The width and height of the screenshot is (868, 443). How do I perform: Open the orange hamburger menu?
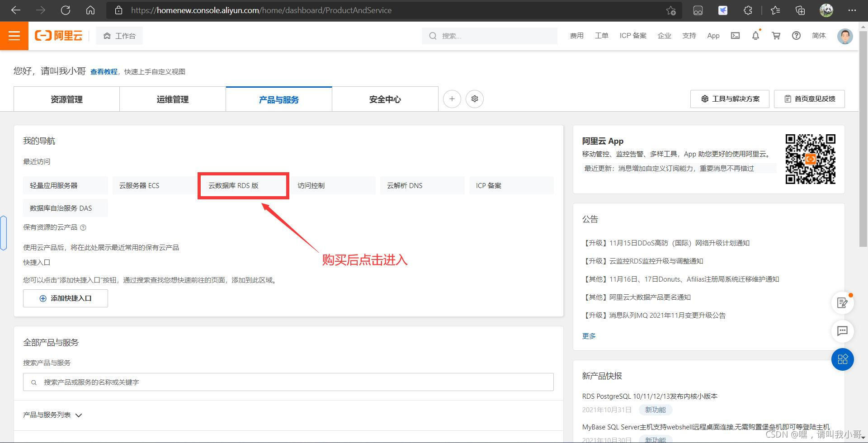click(14, 36)
